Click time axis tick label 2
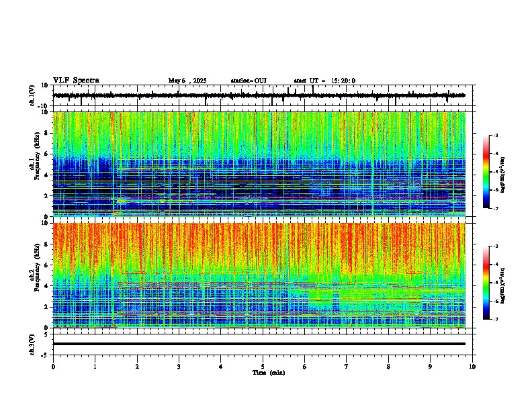The image size is (532, 411). [137, 367]
